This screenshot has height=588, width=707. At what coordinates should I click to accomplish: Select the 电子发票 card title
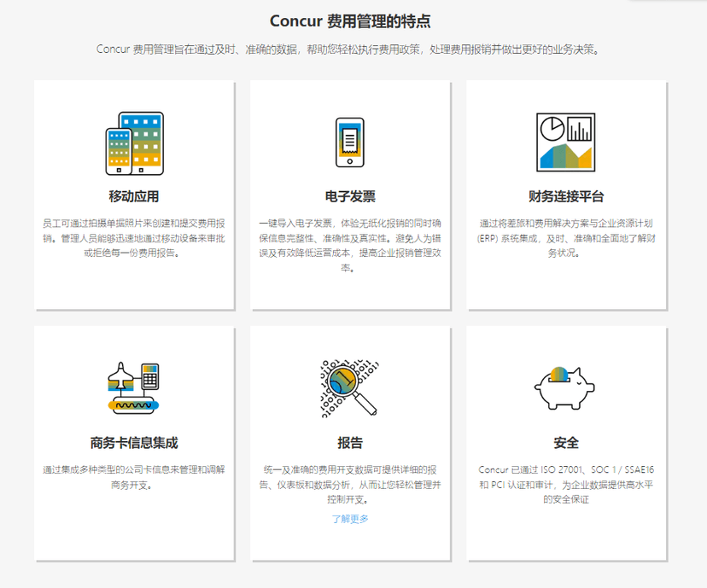tap(350, 197)
